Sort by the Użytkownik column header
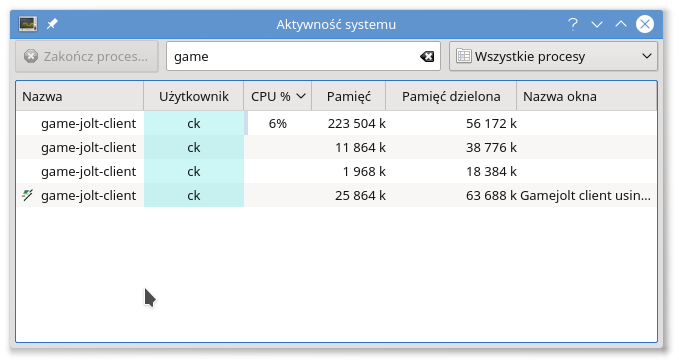The height and width of the screenshot is (364, 679). 194,96
